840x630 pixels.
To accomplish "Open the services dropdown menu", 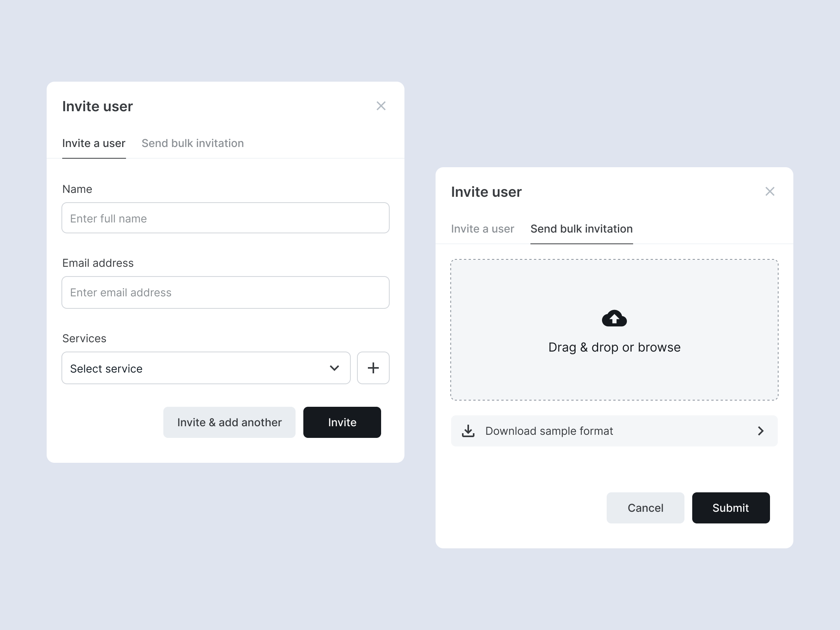I will [x=206, y=368].
